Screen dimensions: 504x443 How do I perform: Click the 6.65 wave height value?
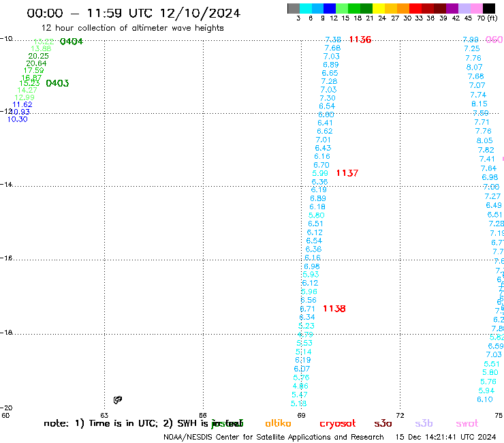(x=330, y=73)
